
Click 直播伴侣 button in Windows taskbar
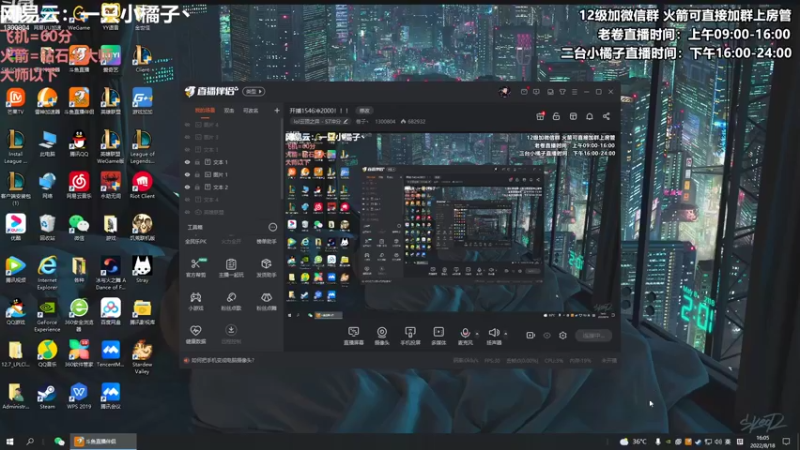(x=103, y=441)
